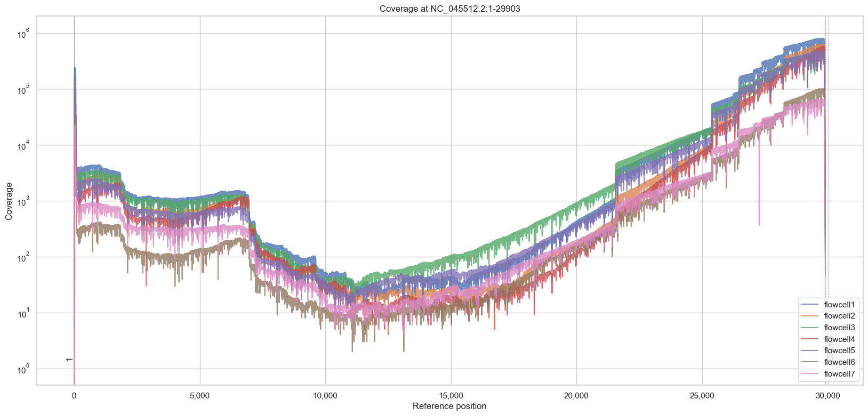Click the orange line swatch for flowcell2
Image resolution: width=868 pixels, height=416 pixels.
(x=809, y=316)
